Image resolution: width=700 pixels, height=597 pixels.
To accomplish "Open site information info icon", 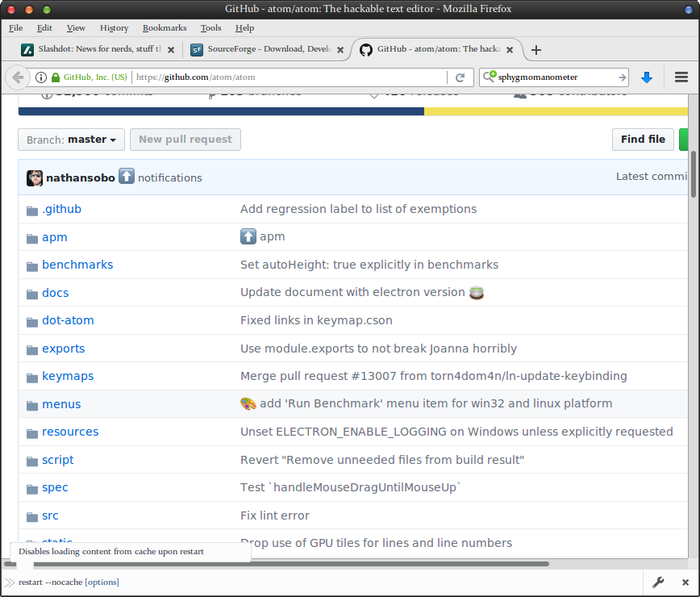I will tap(40, 77).
